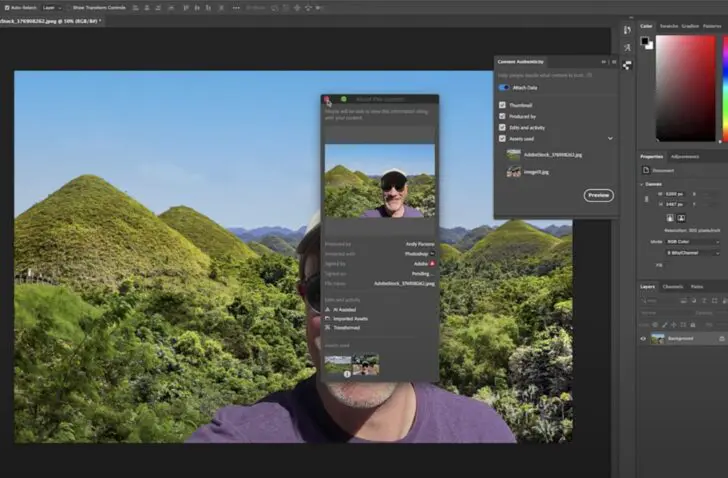The width and height of the screenshot is (728, 478).
Task: Lock image pixels brush icon in Layers
Action: tap(664, 325)
